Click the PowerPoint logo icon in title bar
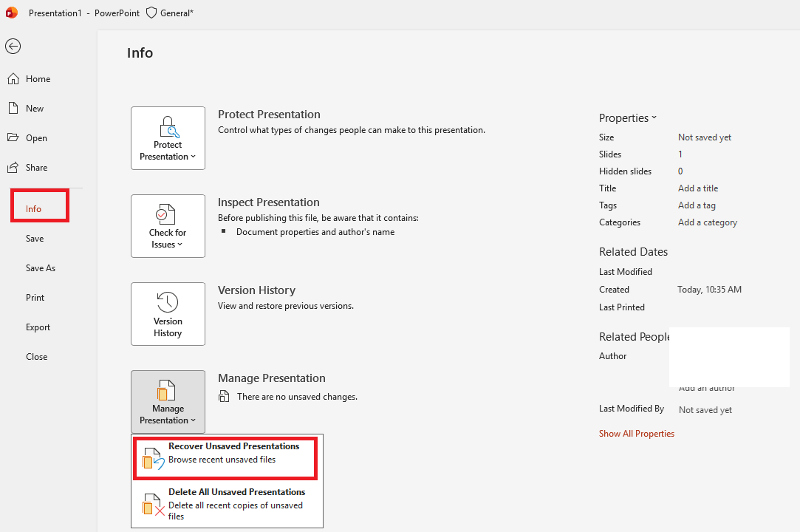Viewport: 800px width, 532px height. 11,13
